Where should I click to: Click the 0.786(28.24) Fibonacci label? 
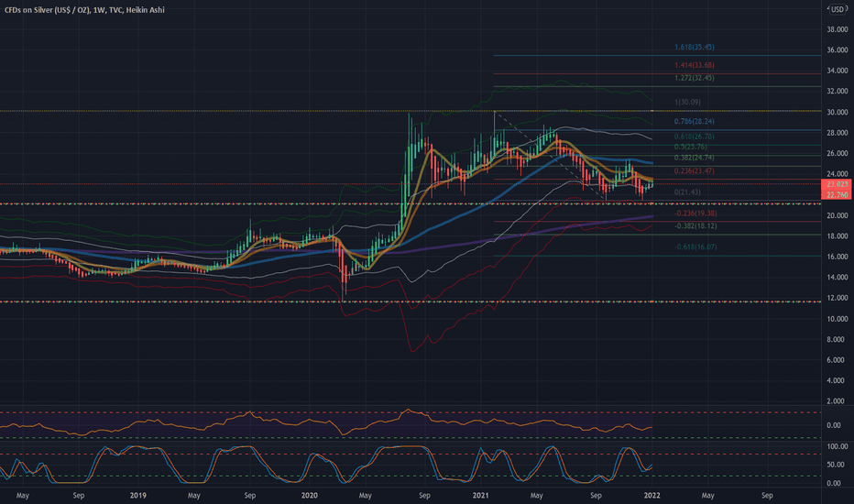[x=695, y=122]
